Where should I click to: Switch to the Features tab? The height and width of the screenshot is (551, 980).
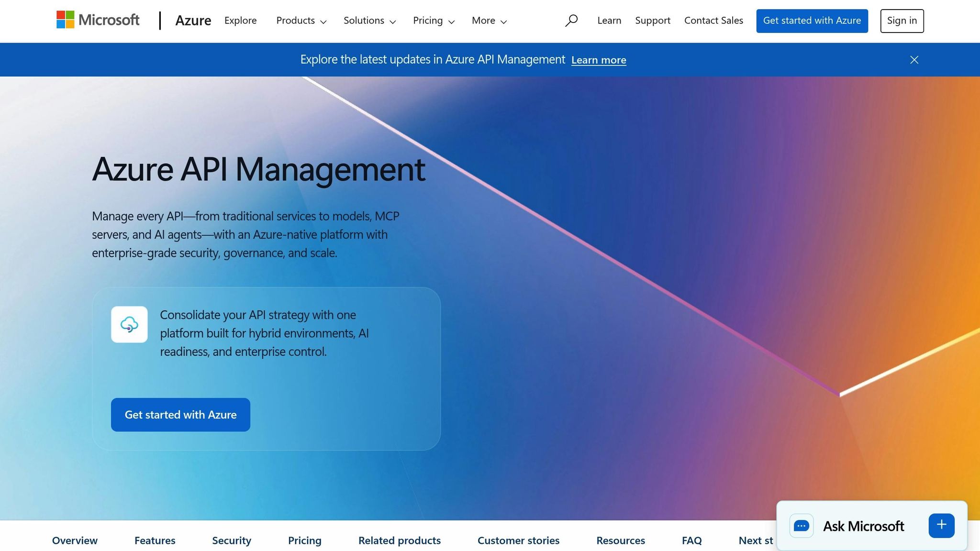pos(155,540)
